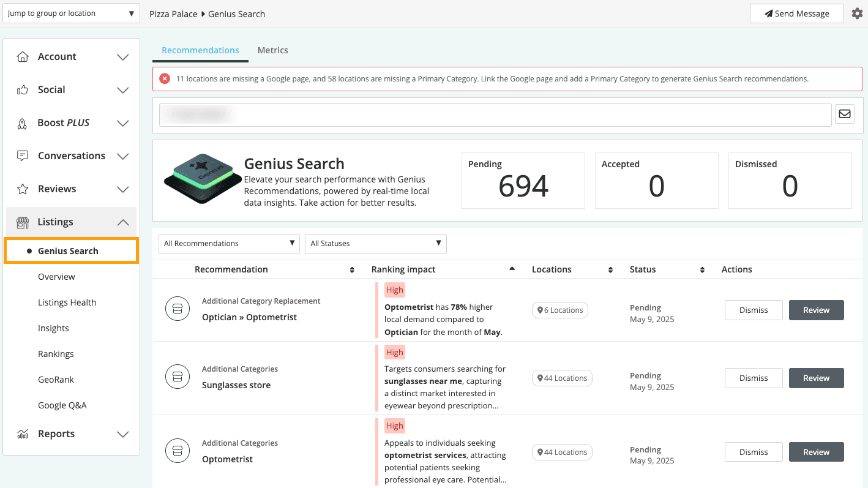Image resolution: width=868 pixels, height=488 pixels.
Task: Select the Recommendations tab
Action: pyautogui.click(x=200, y=50)
